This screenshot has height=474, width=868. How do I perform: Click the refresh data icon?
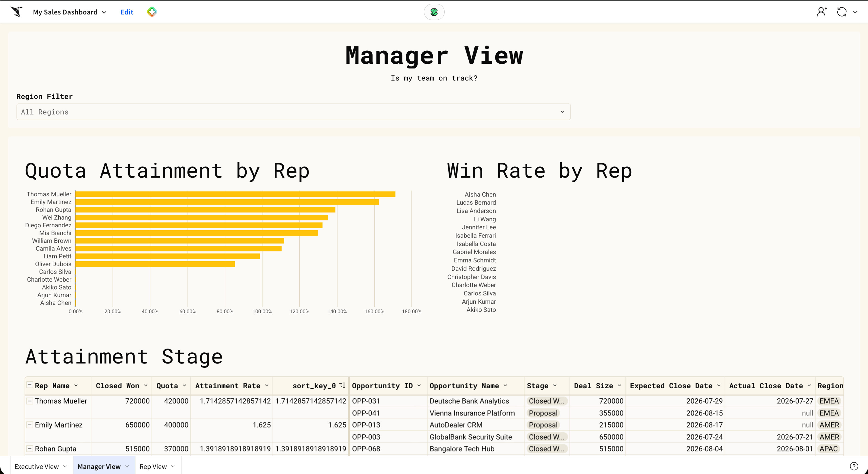pos(842,12)
